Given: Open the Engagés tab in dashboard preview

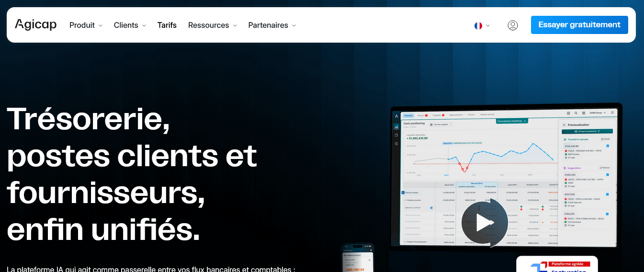Looking at the screenshot, I should [438, 115].
